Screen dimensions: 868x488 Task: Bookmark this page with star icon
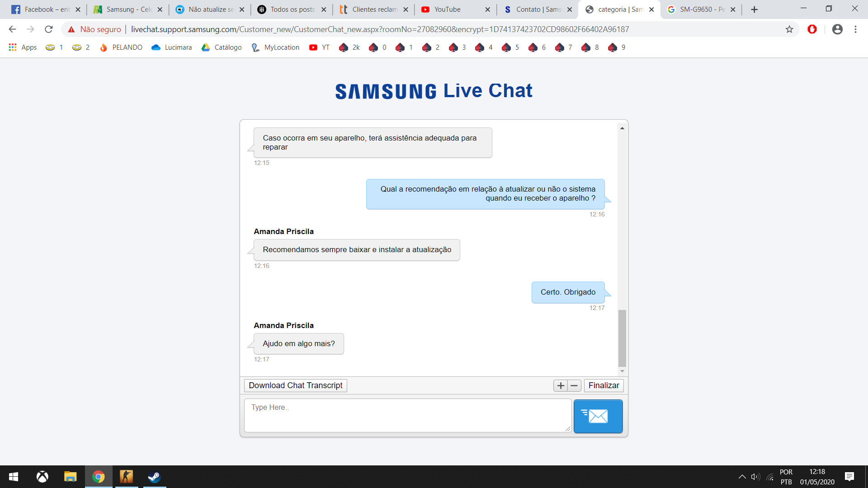(789, 29)
